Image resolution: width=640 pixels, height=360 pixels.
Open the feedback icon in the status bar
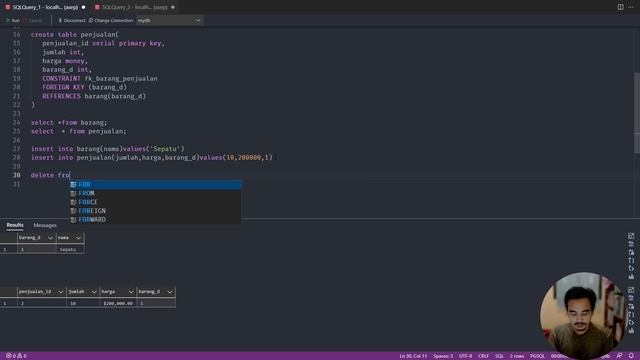pyautogui.click(x=619, y=356)
